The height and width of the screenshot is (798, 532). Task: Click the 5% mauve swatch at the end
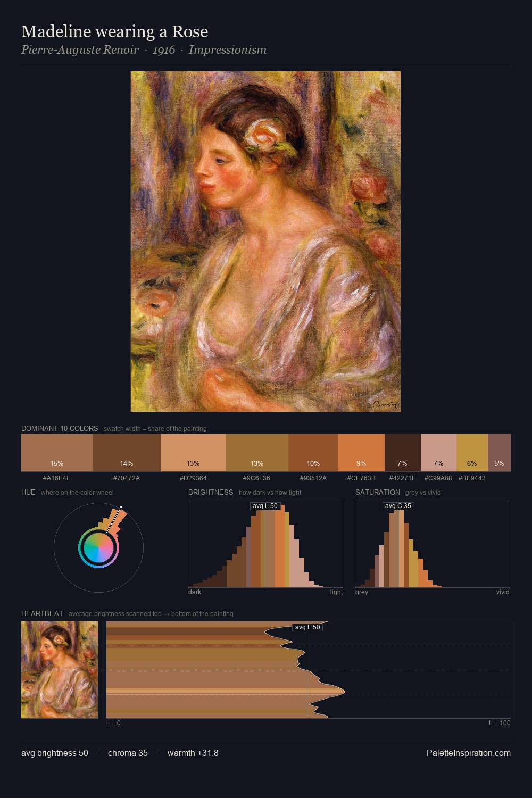tap(499, 453)
